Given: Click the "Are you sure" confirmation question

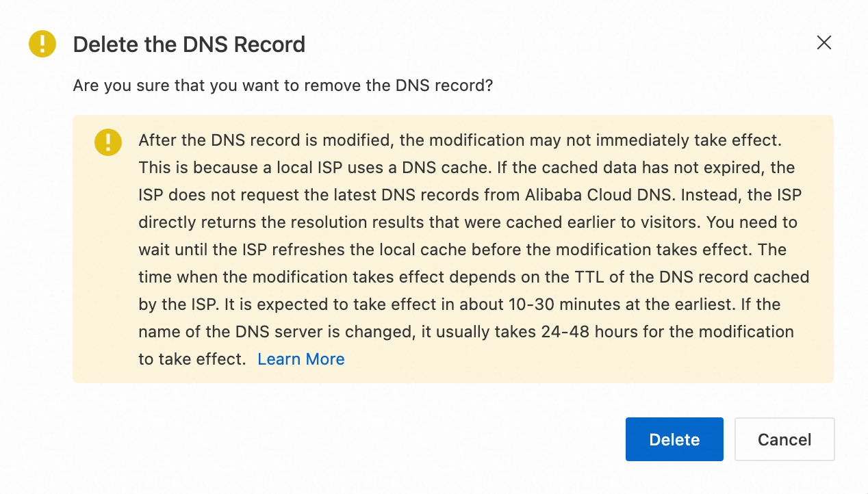Looking at the screenshot, I should (x=283, y=86).
